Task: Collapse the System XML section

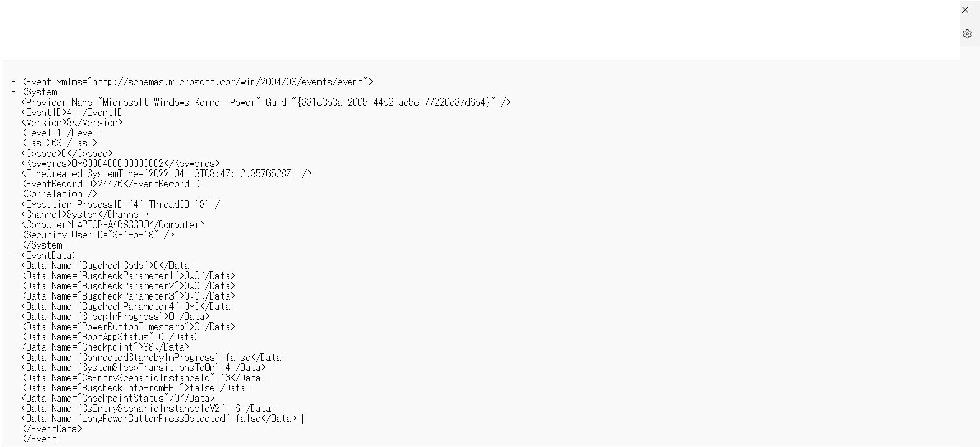Action: coord(13,92)
